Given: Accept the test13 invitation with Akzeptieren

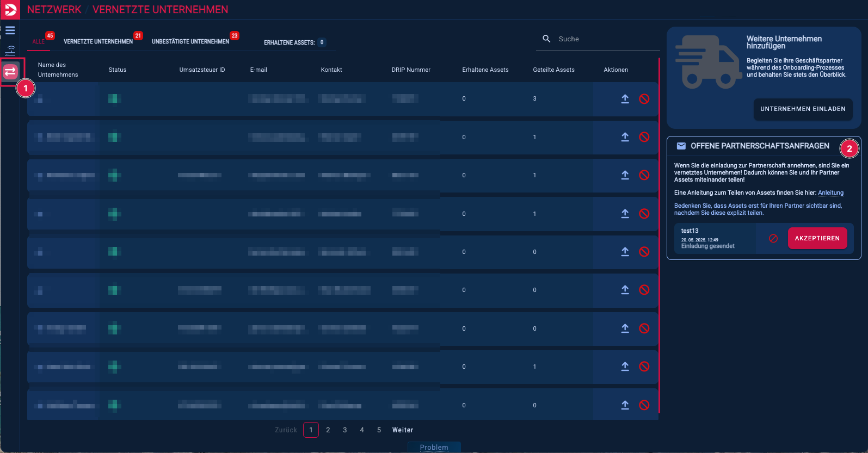Looking at the screenshot, I should tap(817, 238).
